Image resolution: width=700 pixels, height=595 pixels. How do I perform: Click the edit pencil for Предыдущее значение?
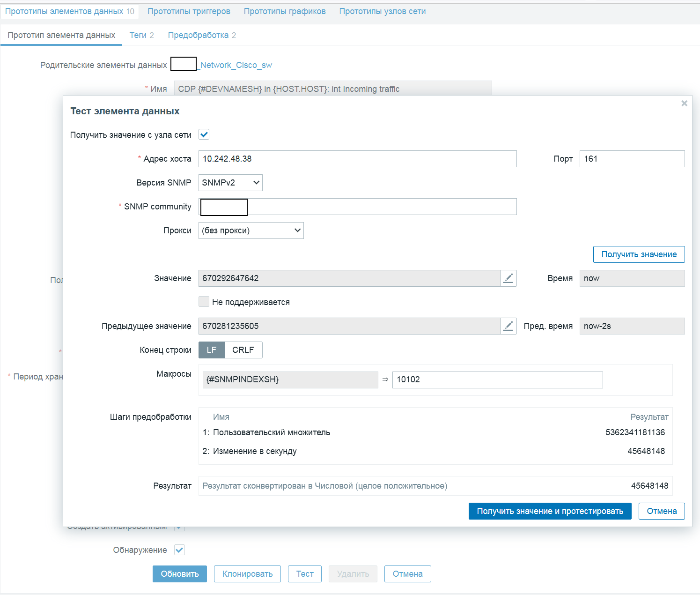(508, 326)
